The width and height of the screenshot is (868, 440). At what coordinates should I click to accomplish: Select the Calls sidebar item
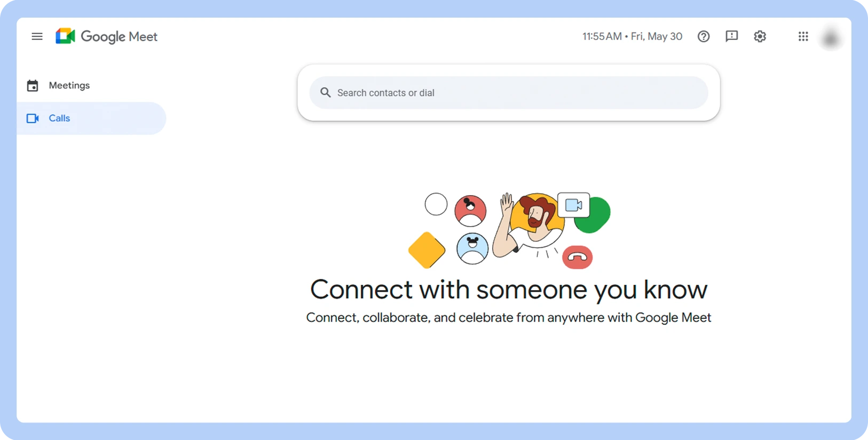coord(91,118)
